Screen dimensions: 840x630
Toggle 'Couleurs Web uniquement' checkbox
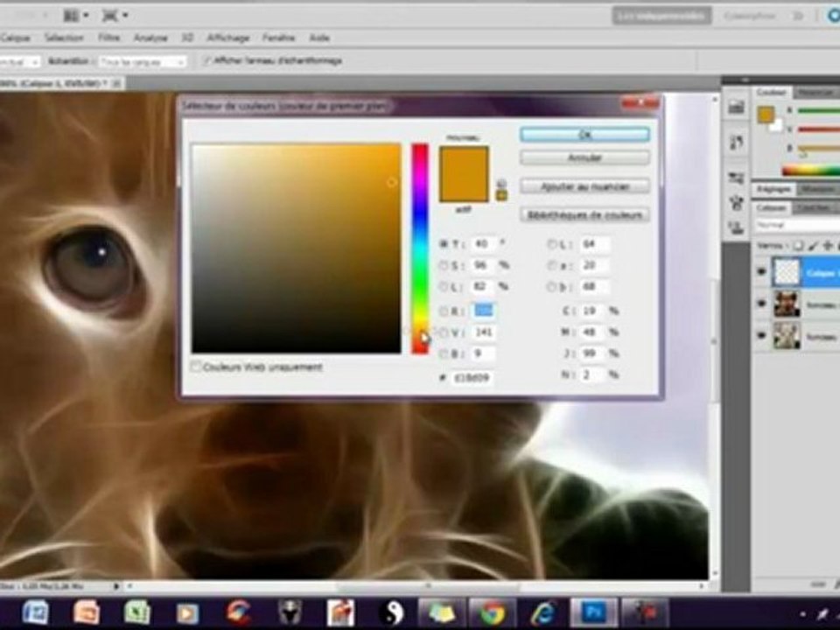(196, 367)
